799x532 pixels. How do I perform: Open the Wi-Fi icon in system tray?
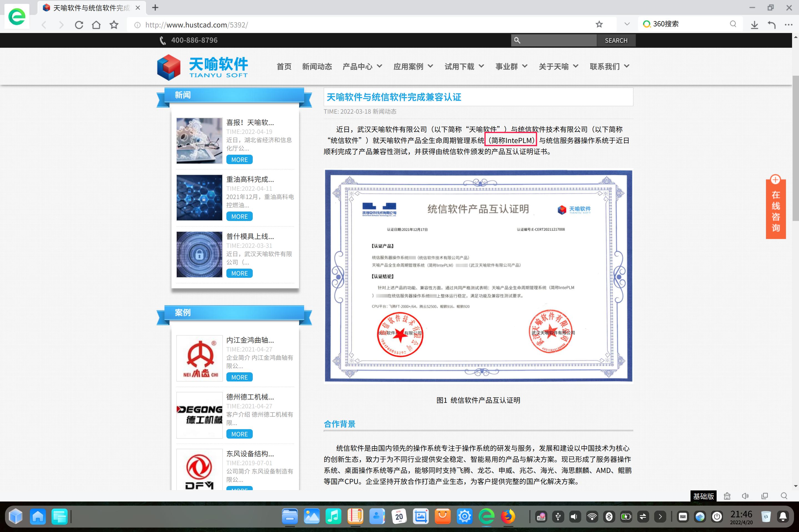pyautogui.click(x=593, y=516)
